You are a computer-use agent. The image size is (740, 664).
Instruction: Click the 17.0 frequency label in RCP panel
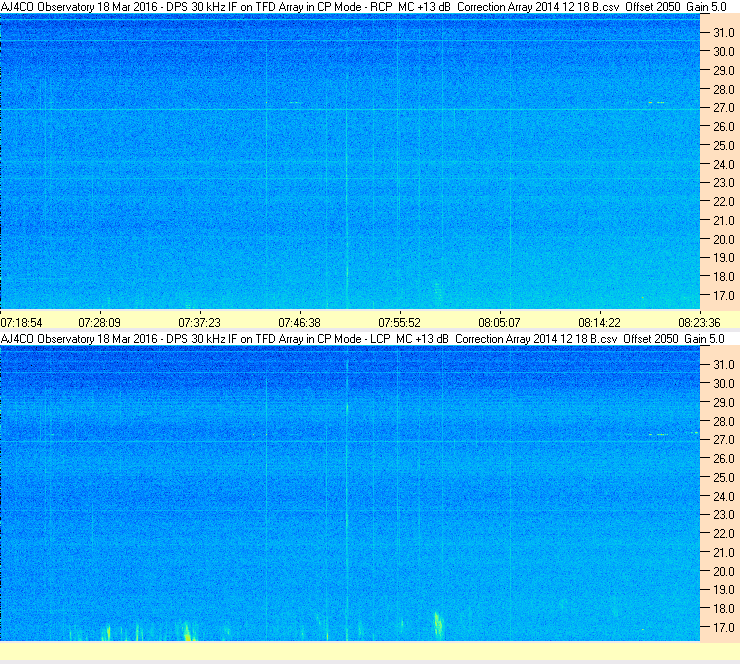[x=724, y=296]
